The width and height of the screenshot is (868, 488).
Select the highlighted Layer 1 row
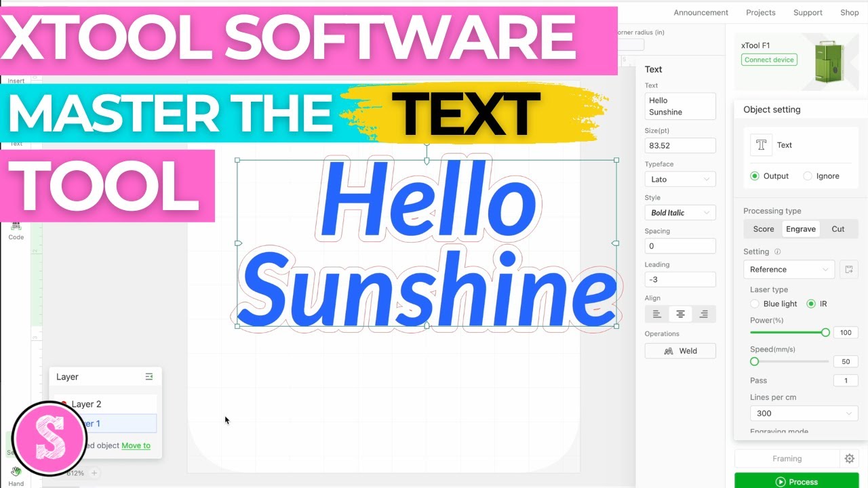pos(106,424)
